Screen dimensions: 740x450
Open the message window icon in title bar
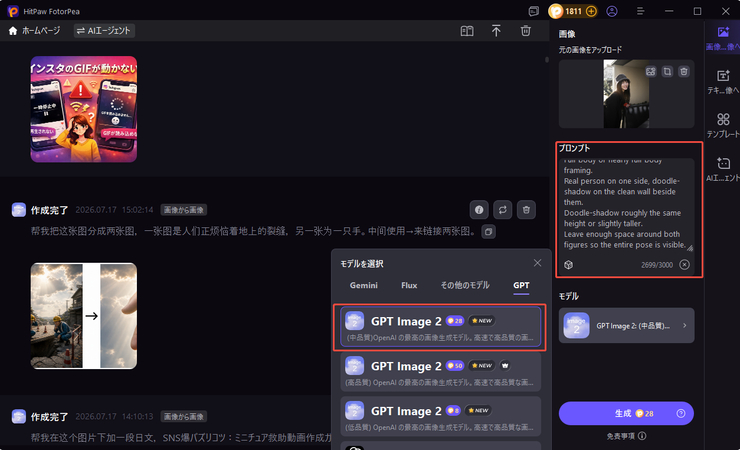(x=533, y=11)
